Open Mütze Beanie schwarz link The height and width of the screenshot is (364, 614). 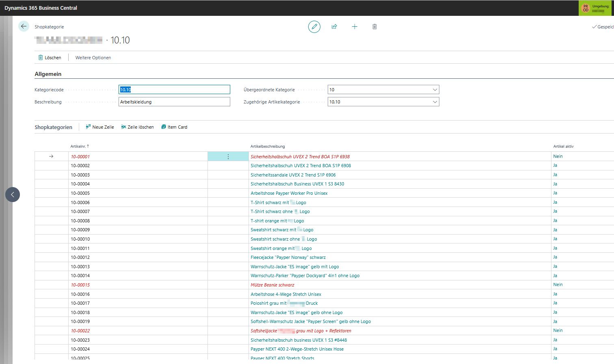click(272, 285)
